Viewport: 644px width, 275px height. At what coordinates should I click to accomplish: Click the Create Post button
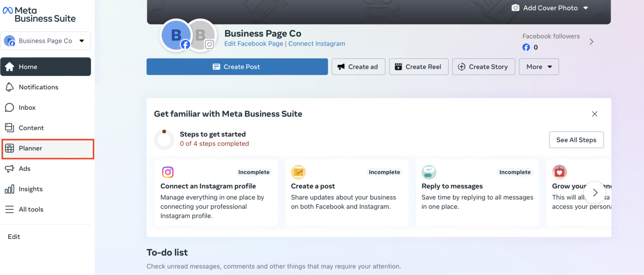[x=237, y=67]
